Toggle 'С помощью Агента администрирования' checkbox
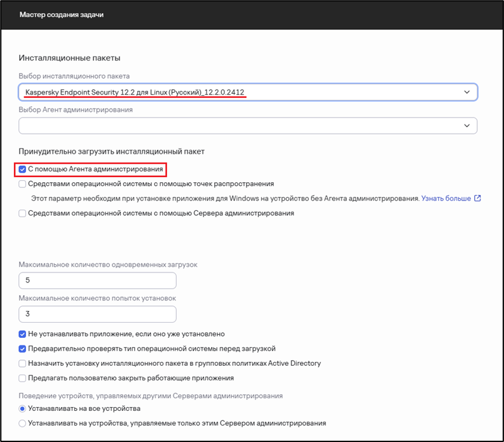The image size is (504, 442). click(x=22, y=170)
